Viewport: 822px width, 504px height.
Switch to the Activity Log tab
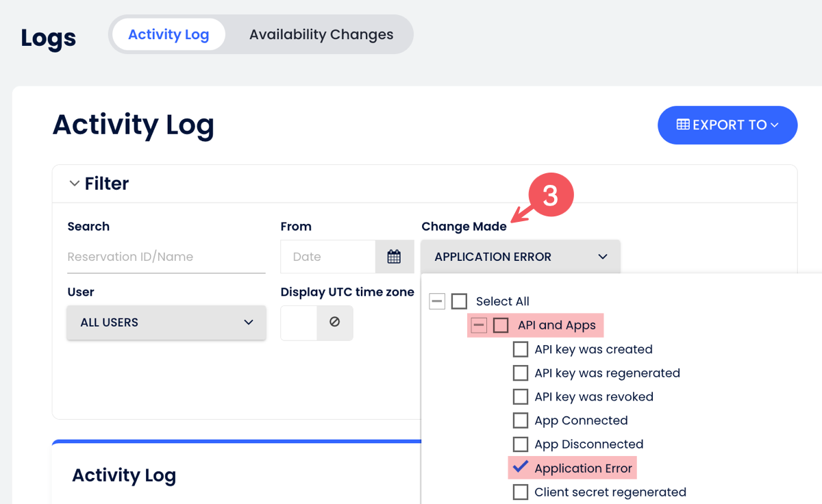[x=169, y=34]
